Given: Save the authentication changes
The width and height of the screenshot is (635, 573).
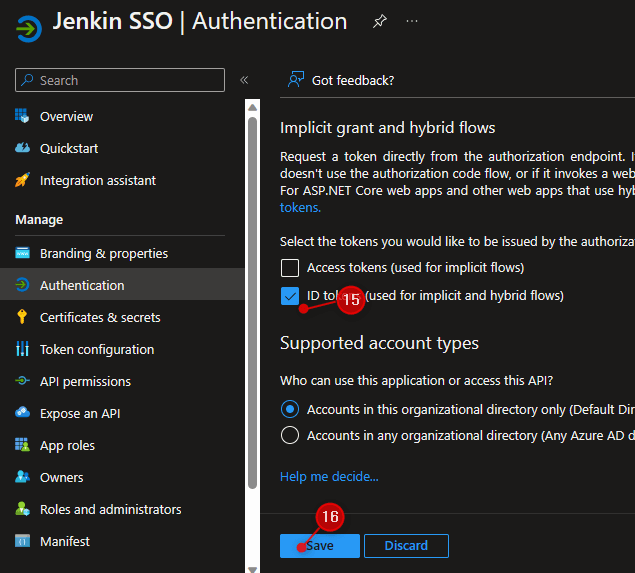Looking at the screenshot, I should (320, 545).
